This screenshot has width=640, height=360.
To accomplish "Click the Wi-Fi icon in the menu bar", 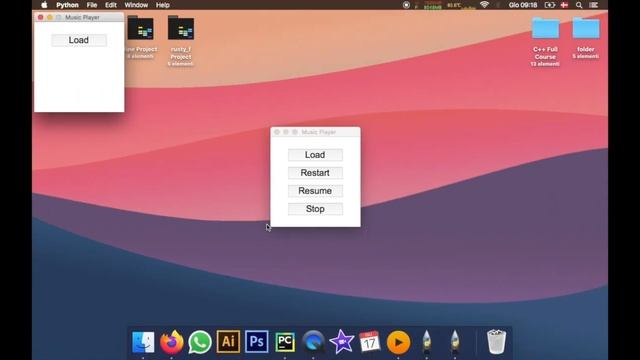I will 484,5.
